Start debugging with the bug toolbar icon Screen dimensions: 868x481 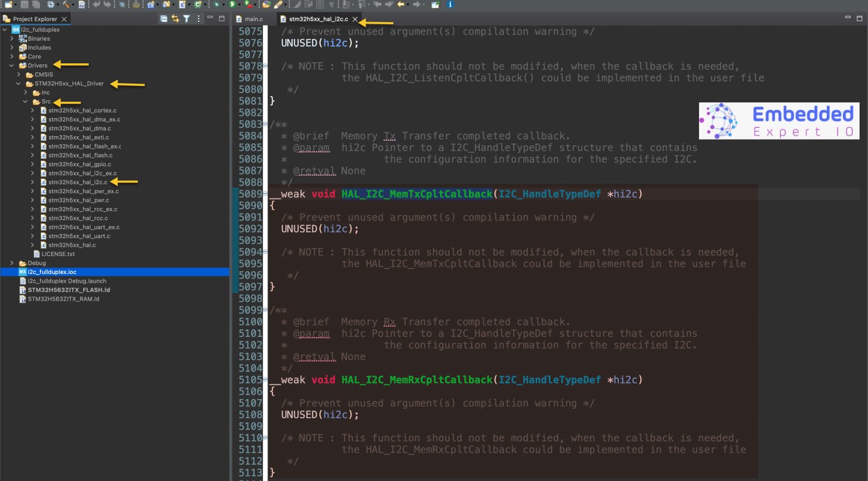coord(217,5)
